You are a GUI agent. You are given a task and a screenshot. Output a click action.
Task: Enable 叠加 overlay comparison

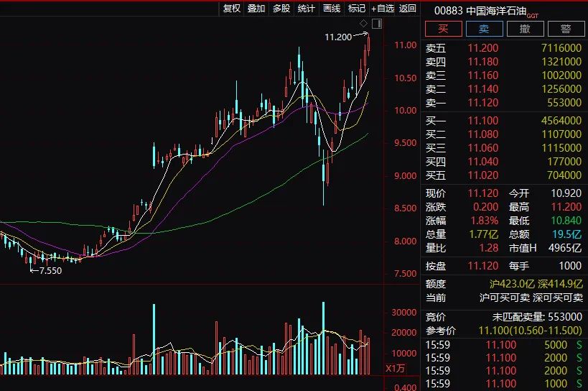tap(256, 9)
